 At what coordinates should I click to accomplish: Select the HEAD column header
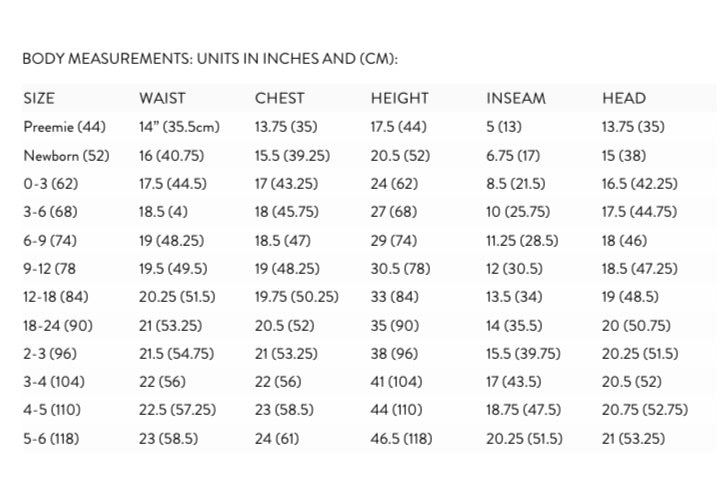624,98
